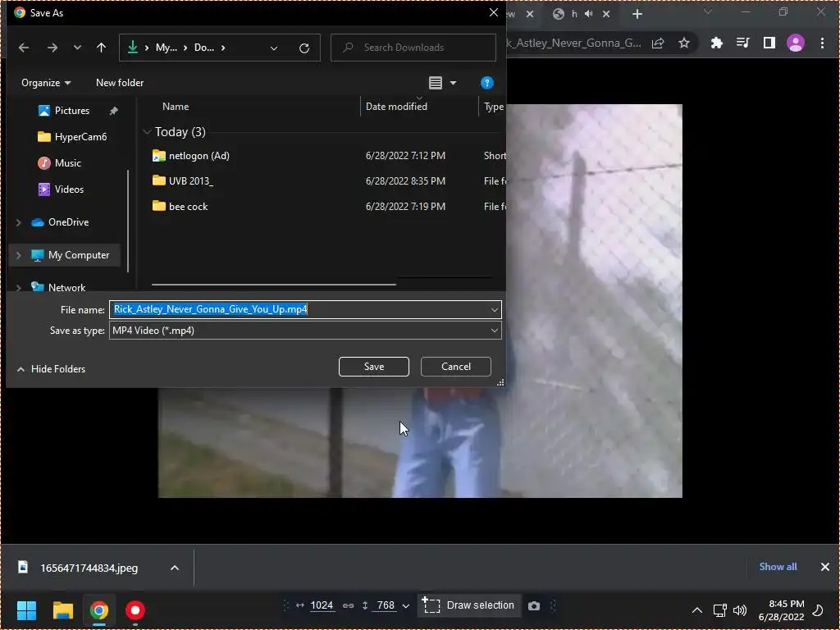The height and width of the screenshot is (630, 840).
Task: Open HyperCam6 folder in sidebar
Action: pyautogui.click(x=72, y=137)
